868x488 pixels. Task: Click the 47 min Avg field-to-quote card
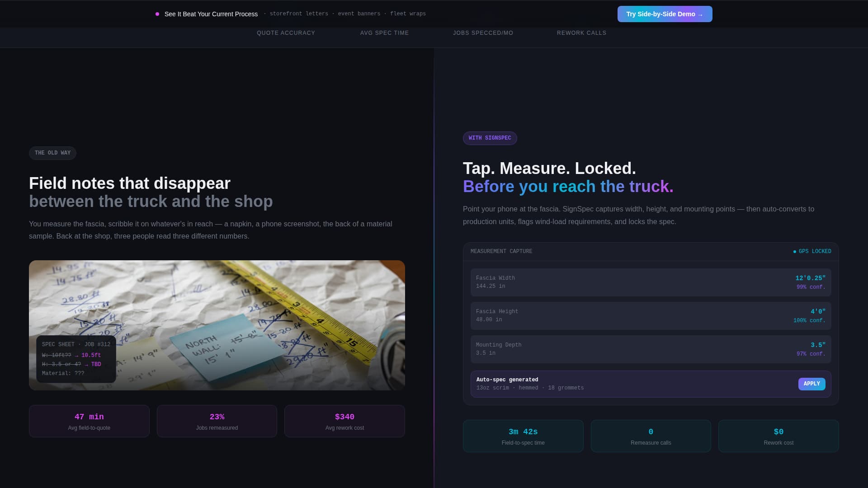89,421
